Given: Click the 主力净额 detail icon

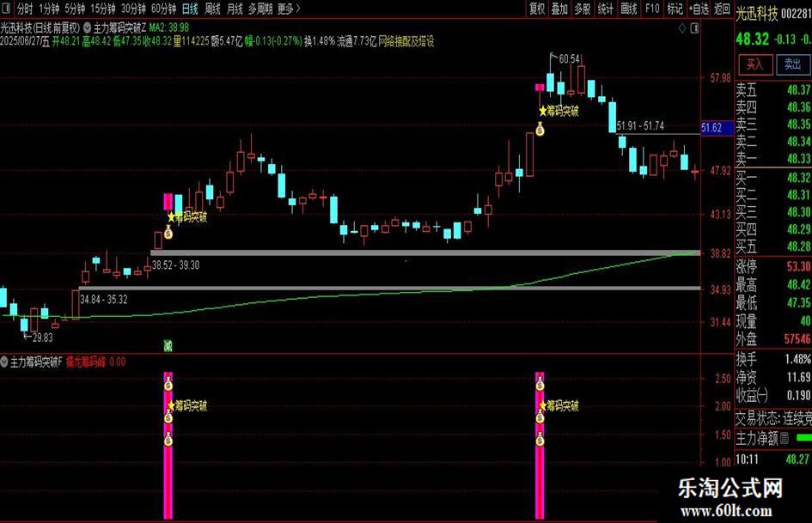Looking at the screenshot, I should 784,439.
